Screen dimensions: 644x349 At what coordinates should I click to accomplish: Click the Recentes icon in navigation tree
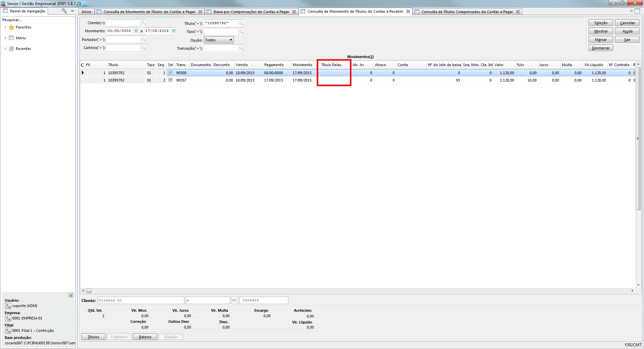click(11, 49)
